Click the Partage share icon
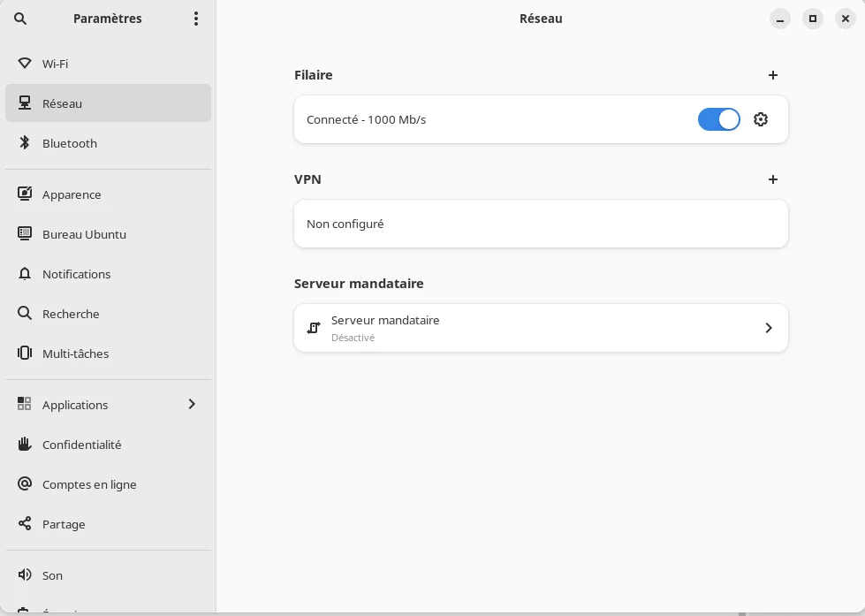865x616 pixels. [x=25, y=524]
